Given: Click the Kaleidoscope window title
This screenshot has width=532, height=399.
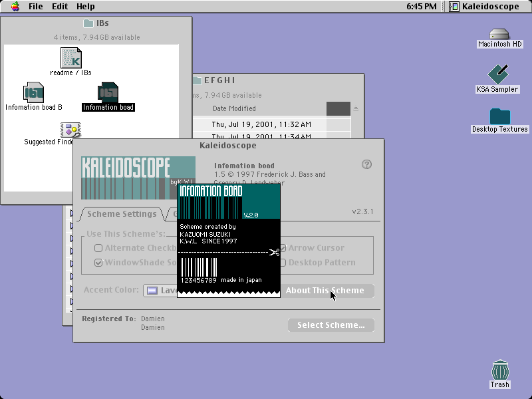Looking at the screenshot, I should coord(228,146).
